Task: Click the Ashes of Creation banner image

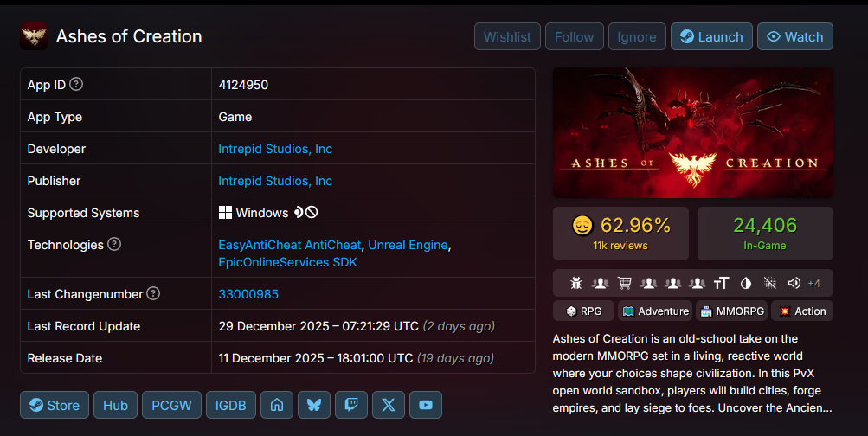Action: pyautogui.click(x=693, y=133)
